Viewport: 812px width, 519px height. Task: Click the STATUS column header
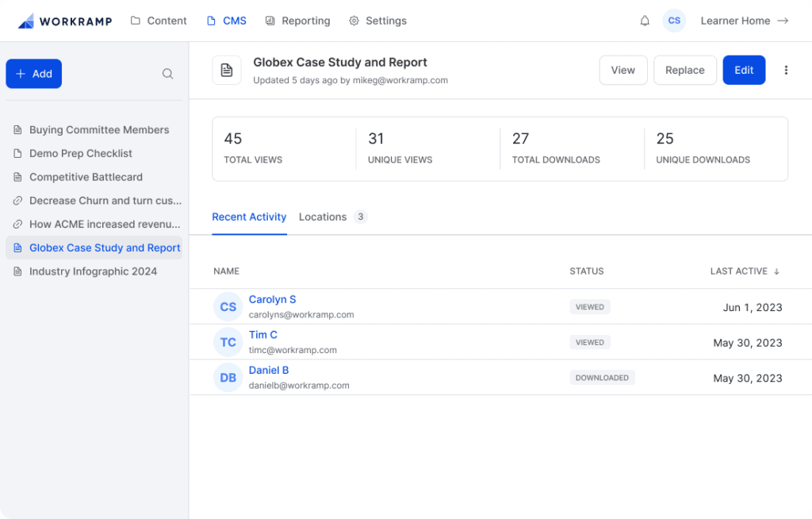587,271
